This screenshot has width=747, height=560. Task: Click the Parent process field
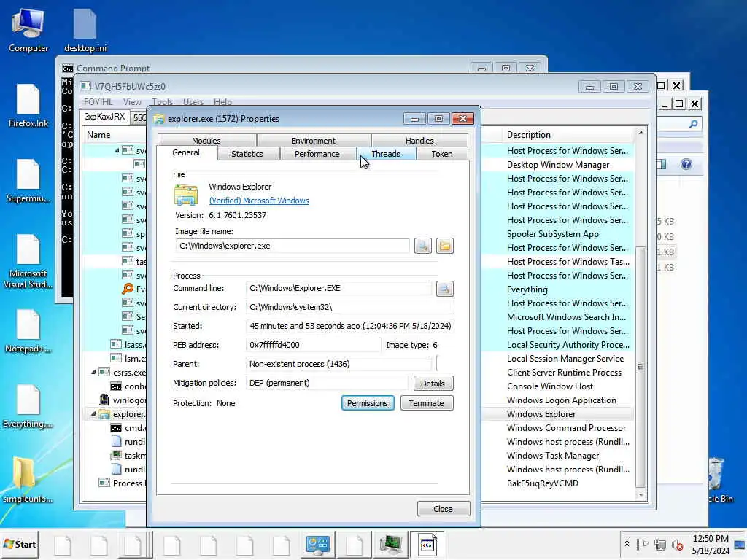pos(338,364)
